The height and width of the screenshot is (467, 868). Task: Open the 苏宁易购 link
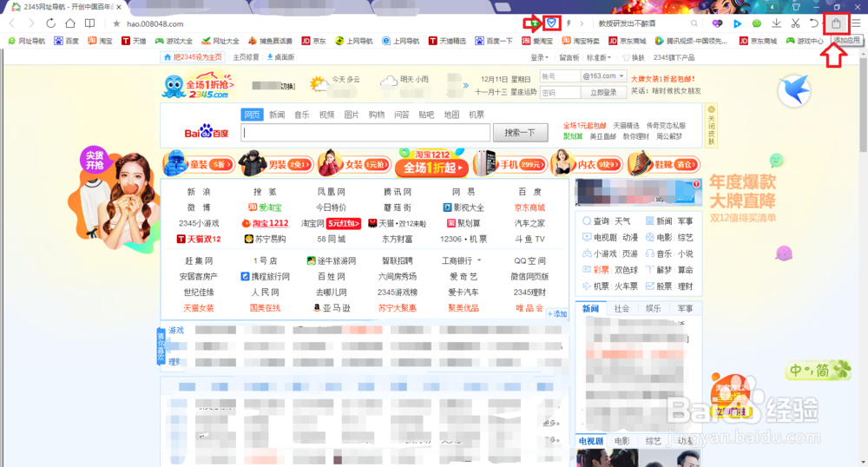tap(265, 239)
